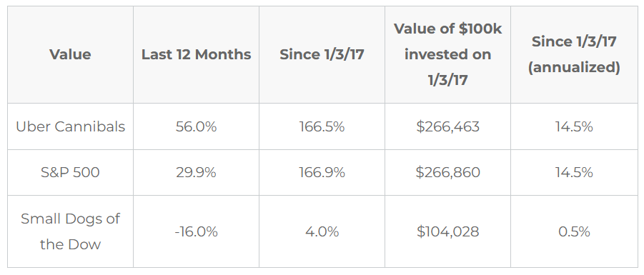The width and height of the screenshot is (644, 275).
Task: Select the 0.5% annualized cell
Action: tap(574, 231)
